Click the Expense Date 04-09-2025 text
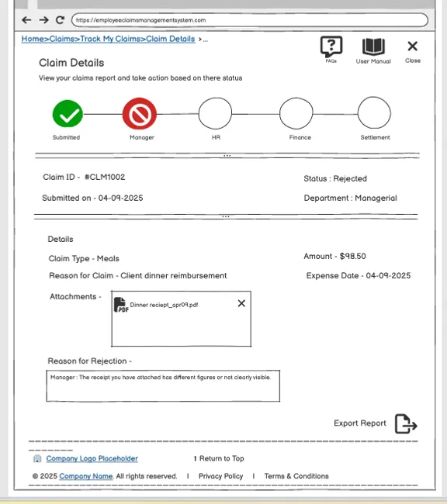This screenshot has width=447, height=504. pyautogui.click(x=359, y=275)
